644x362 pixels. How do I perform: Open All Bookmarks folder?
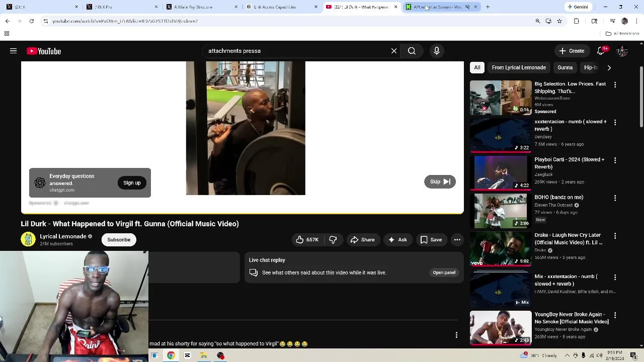click(622, 34)
